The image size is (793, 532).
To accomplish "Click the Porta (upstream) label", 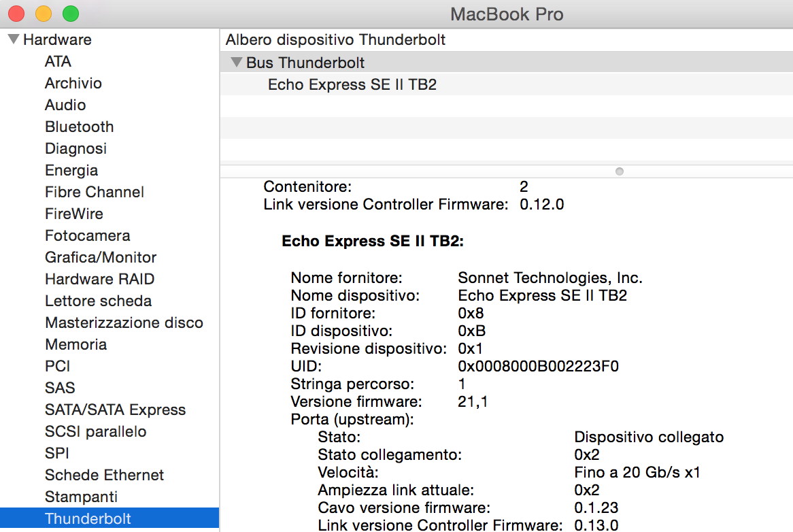I will 352,419.
